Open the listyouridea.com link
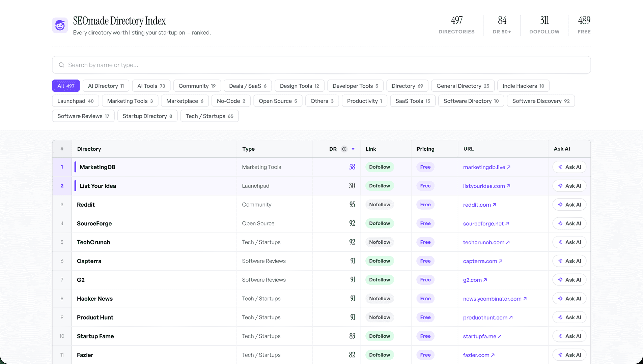Image resolution: width=643 pixels, height=364 pixels. tap(487, 186)
